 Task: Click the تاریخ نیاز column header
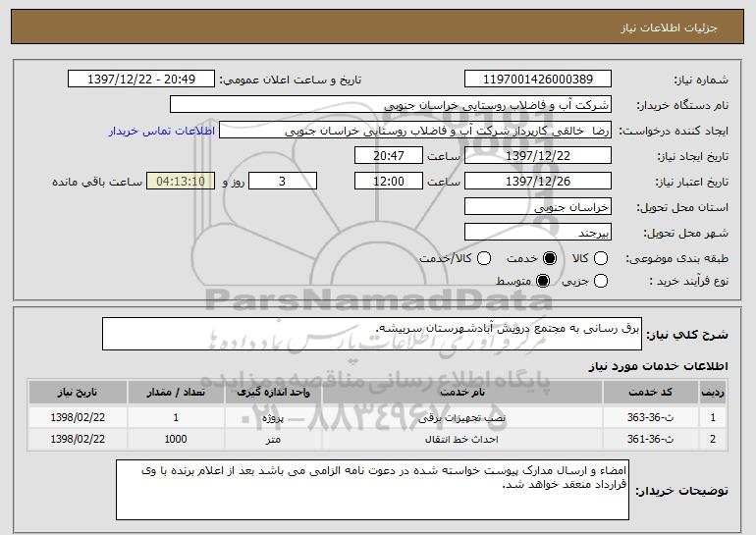pyautogui.click(x=78, y=393)
